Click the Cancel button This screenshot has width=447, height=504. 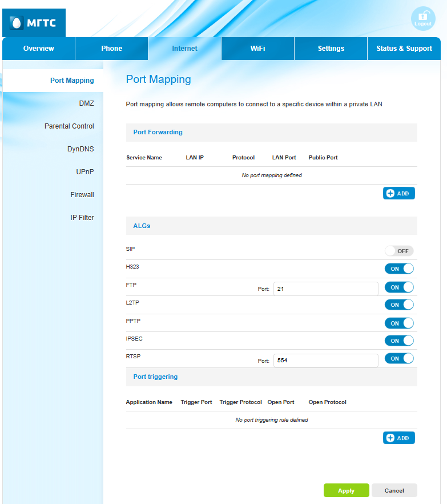[x=394, y=490]
